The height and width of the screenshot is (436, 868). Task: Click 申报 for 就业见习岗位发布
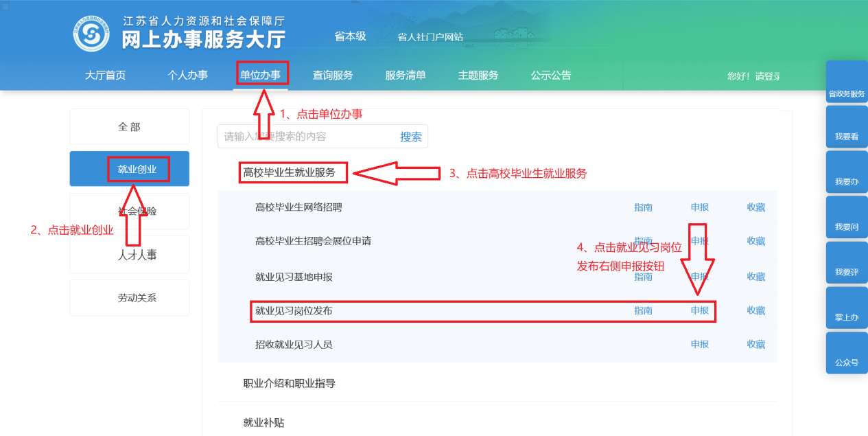tap(699, 310)
